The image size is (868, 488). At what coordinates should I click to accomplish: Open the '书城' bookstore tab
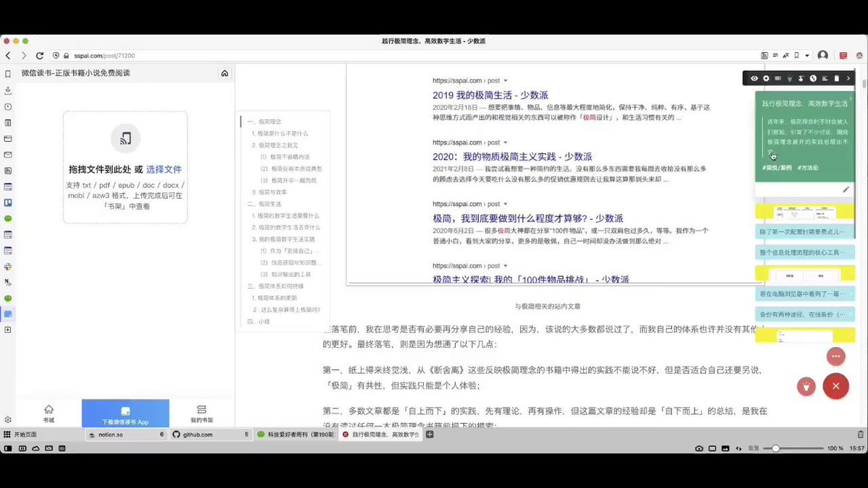coord(48,414)
